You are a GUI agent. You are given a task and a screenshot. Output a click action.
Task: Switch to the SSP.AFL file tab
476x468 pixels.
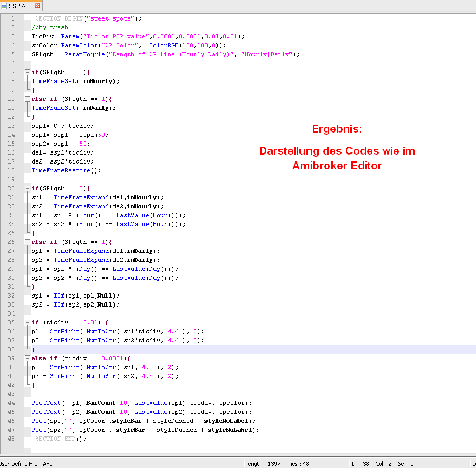coord(21,5)
